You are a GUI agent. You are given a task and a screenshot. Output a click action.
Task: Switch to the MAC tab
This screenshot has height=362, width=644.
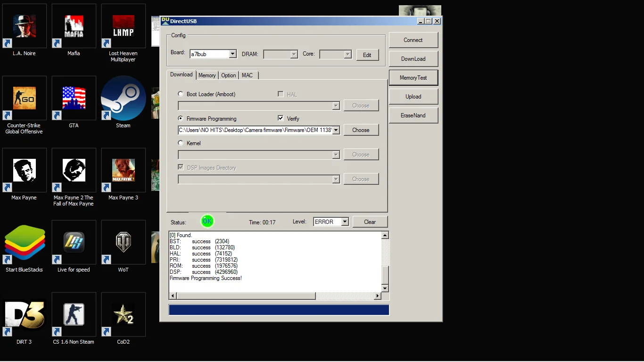click(x=247, y=75)
